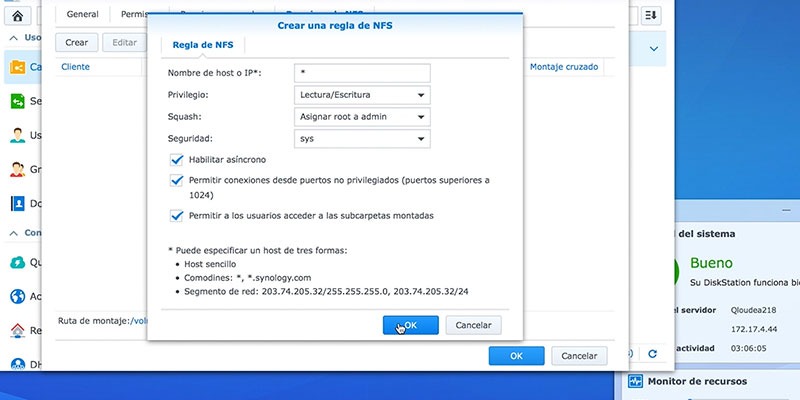This screenshot has height=400, width=800.
Task: Minimize the system status widget
Action: pyautogui.click(x=786, y=210)
